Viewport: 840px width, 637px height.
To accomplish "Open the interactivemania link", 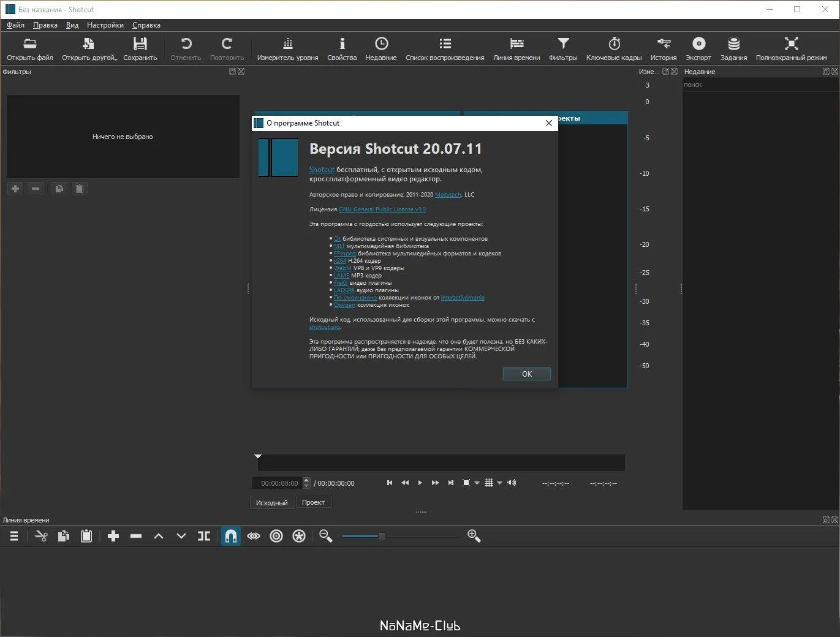I will 463,298.
